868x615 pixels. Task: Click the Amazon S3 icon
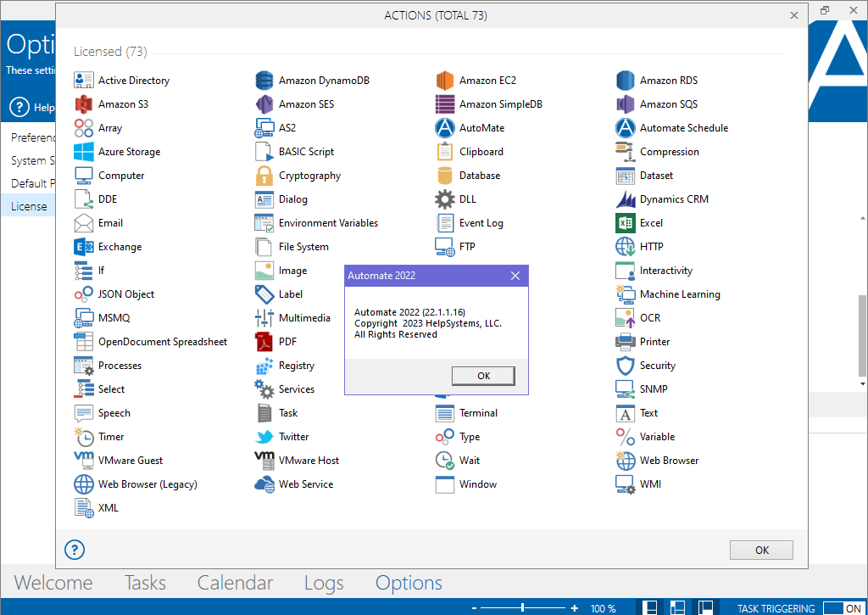84,104
